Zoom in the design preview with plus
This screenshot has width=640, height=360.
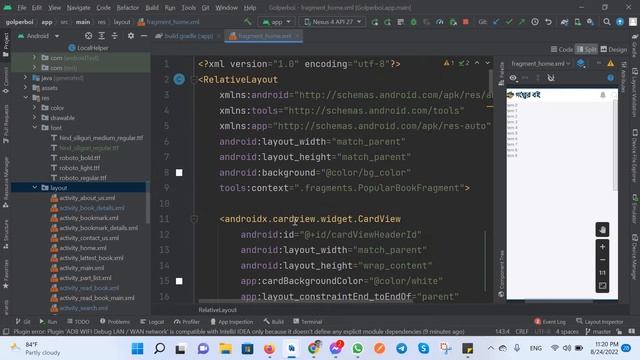pos(602,247)
